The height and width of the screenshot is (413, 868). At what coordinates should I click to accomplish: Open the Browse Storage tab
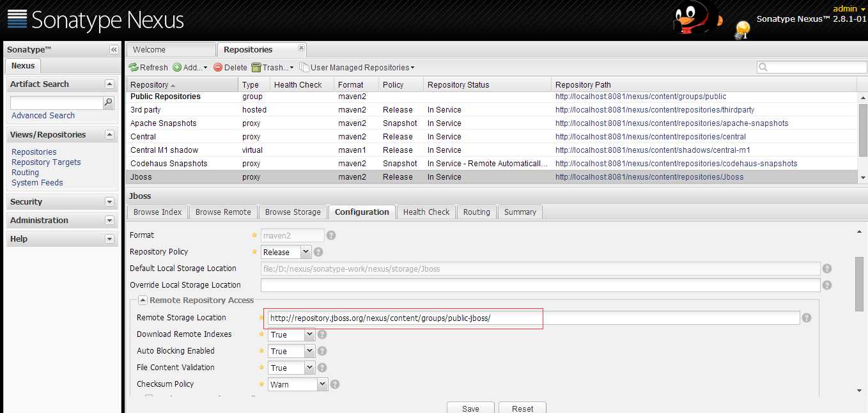coord(293,212)
